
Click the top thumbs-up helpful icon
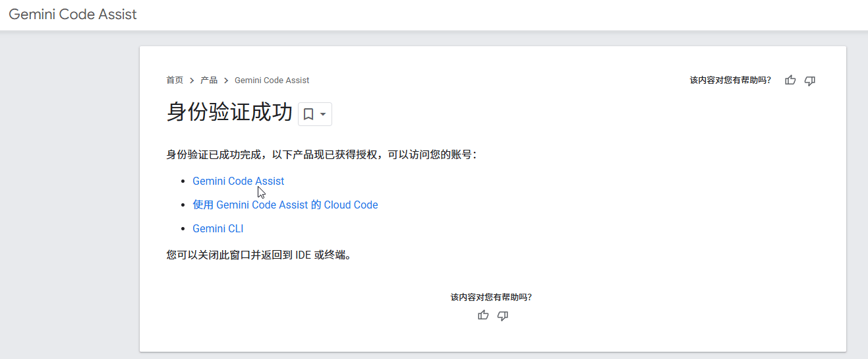[x=790, y=81]
